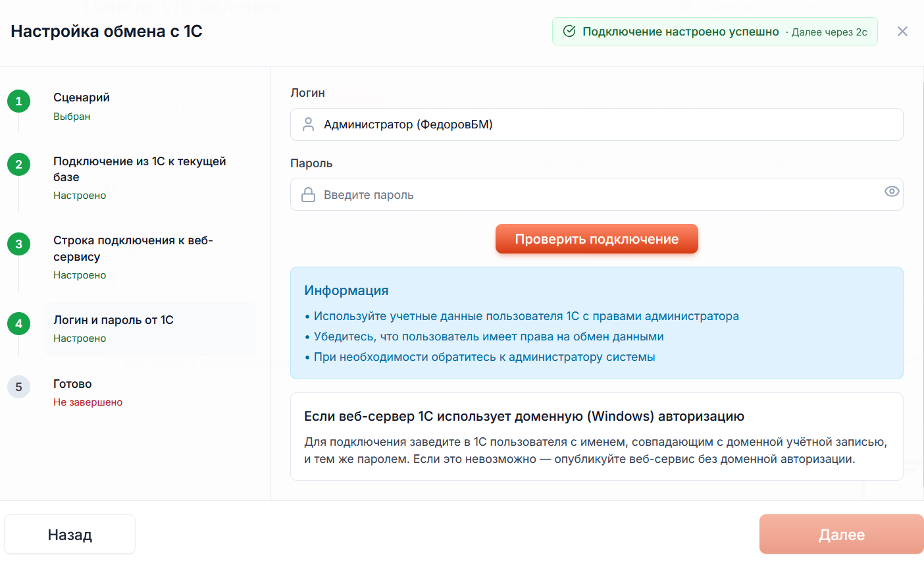The width and height of the screenshot is (924, 561).
Task: Click the Логин field label
Action: 307,93
